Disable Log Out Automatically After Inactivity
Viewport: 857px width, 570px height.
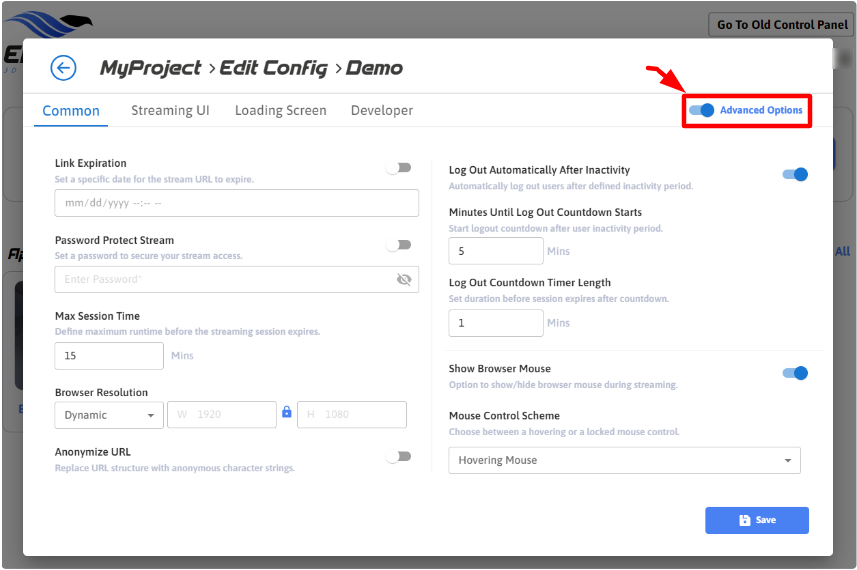click(x=795, y=175)
